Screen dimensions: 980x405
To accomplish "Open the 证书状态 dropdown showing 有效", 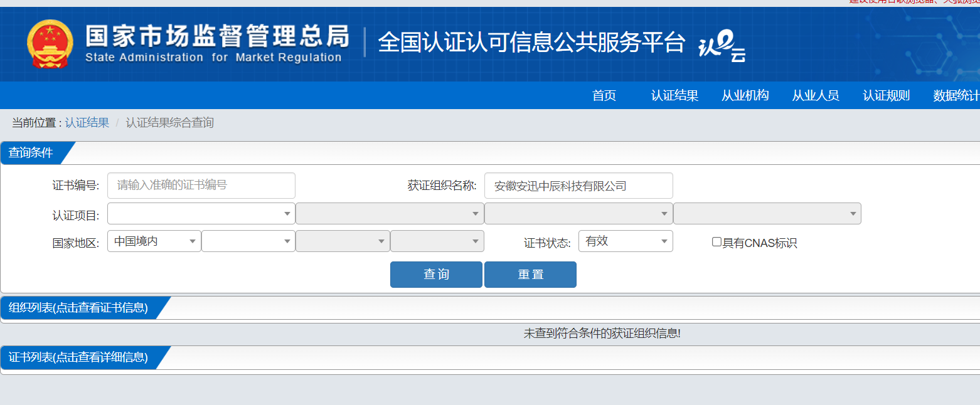I will 626,241.
